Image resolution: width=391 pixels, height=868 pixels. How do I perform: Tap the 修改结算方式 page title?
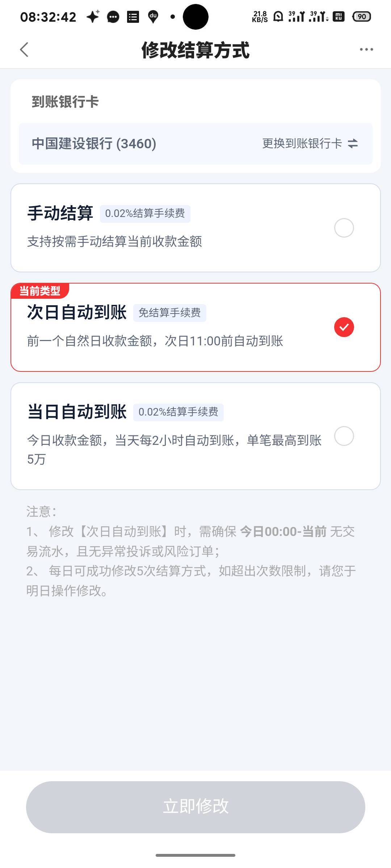(x=195, y=50)
